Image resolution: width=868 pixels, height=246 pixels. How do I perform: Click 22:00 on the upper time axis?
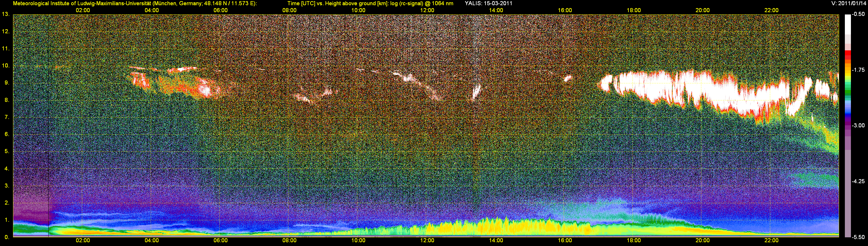tap(771, 10)
